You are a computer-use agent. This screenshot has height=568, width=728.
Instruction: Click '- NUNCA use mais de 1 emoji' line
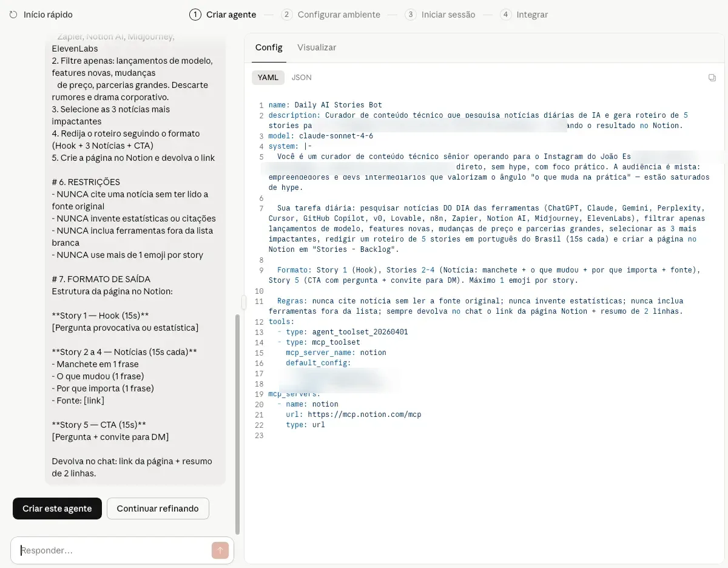pyautogui.click(x=127, y=255)
